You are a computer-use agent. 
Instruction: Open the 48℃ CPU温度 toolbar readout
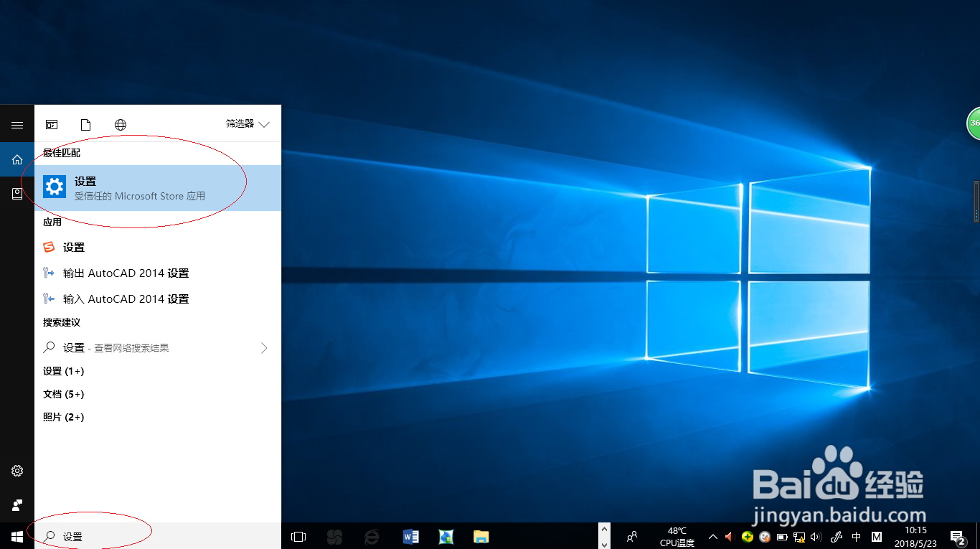(x=677, y=537)
